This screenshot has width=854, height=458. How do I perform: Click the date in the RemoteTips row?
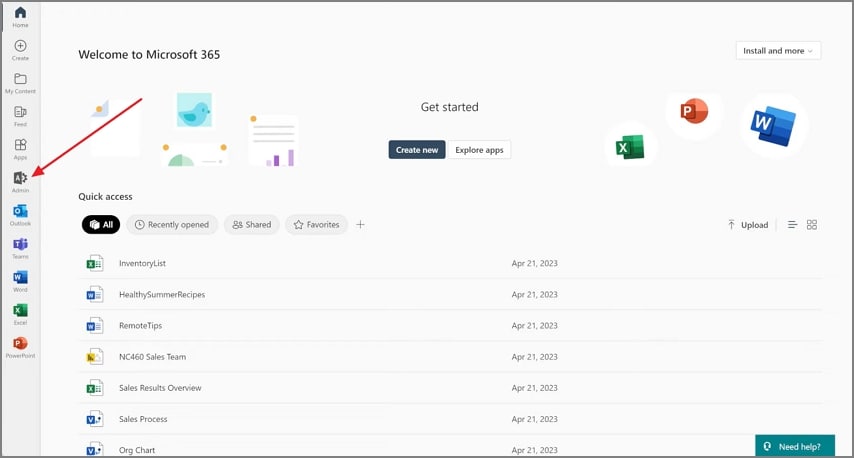coord(534,326)
